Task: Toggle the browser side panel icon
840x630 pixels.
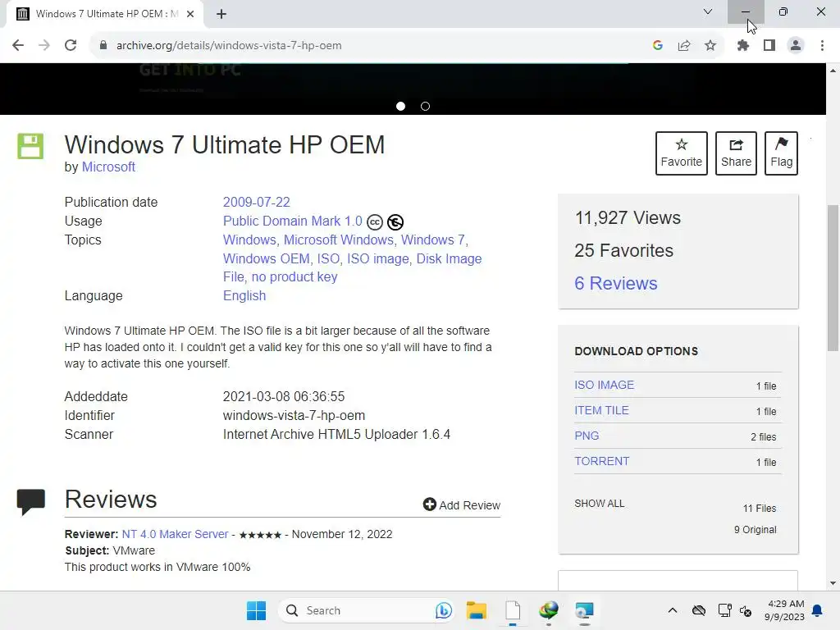Action: coord(769,46)
